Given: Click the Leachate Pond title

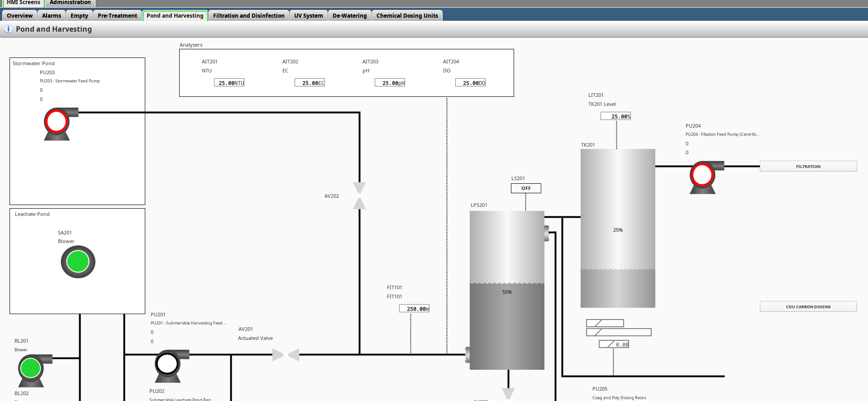Looking at the screenshot, I should (32, 214).
